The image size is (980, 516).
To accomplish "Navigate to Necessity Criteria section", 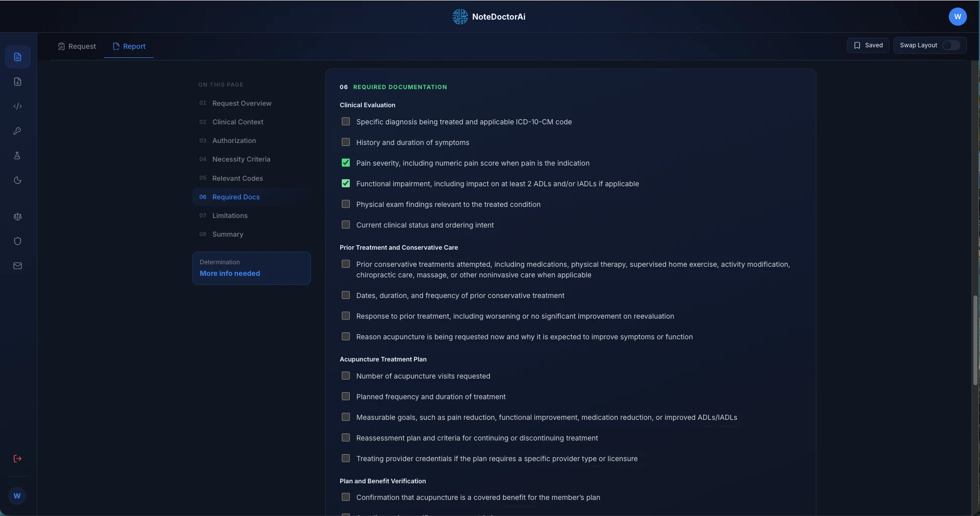I will (x=241, y=159).
